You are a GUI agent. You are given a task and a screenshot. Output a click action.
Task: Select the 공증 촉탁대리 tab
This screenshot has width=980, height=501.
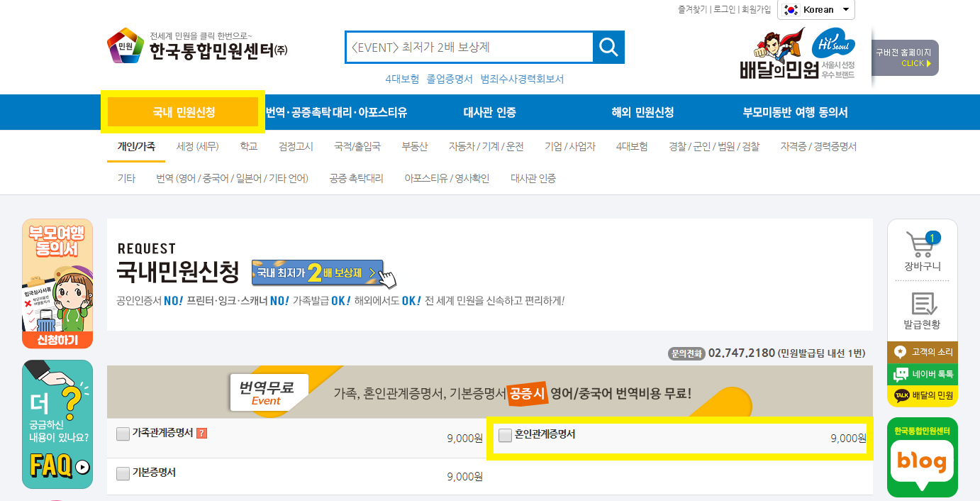[356, 178]
